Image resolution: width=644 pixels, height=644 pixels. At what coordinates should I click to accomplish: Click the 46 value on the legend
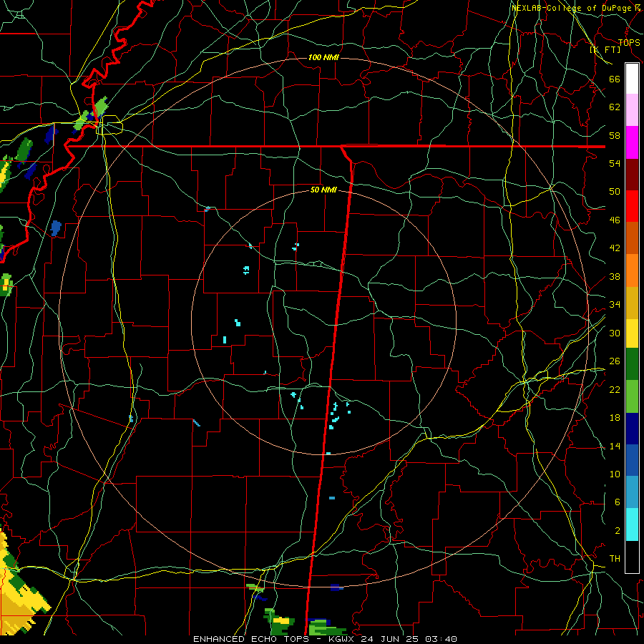pos(615,220)
